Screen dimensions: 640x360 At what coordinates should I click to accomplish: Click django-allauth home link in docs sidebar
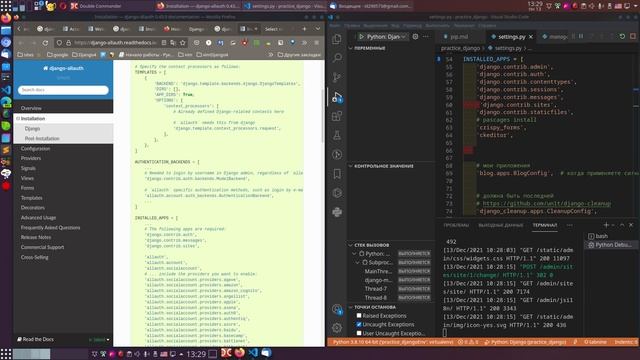[63, 68]
